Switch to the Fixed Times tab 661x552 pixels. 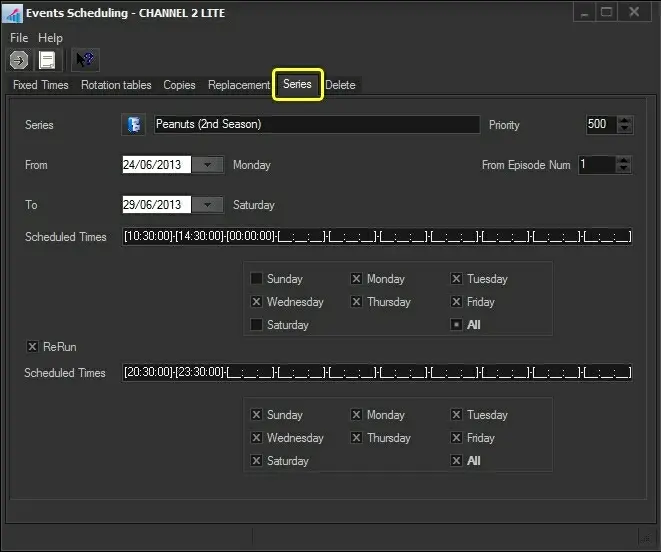(41, 85)
